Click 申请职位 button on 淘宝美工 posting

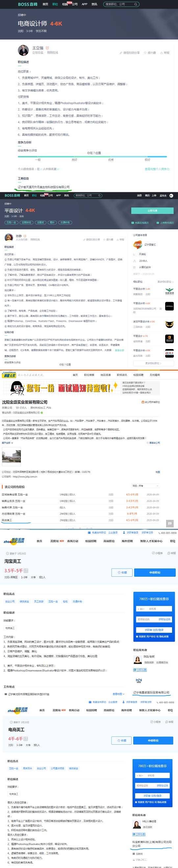click(x=155, y=572)
